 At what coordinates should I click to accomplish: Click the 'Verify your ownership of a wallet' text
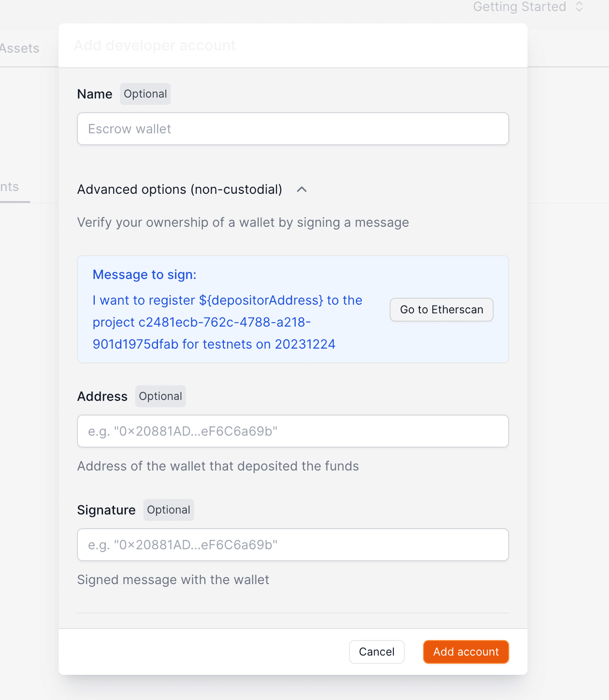coord(243,222)
